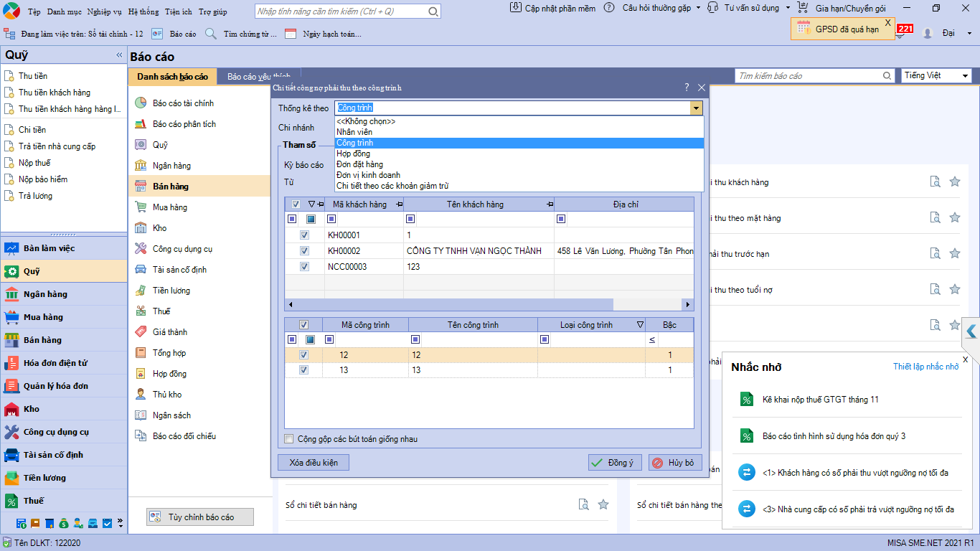The height and width of the screenshot is (551, 980).
Task: Switch to Báo cáo yêu thích tab
Action: [x=259, y=77]
